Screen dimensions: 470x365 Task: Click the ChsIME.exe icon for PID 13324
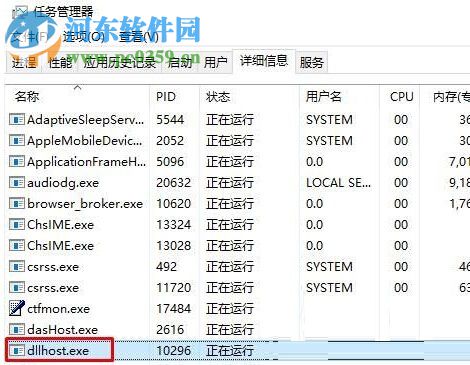pos(17,225)
